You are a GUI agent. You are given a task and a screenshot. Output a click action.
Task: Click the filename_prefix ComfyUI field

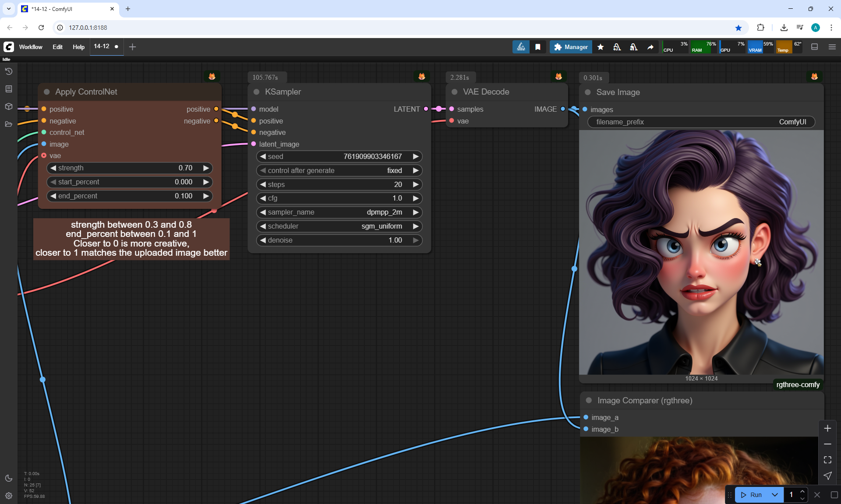(701, 122)
